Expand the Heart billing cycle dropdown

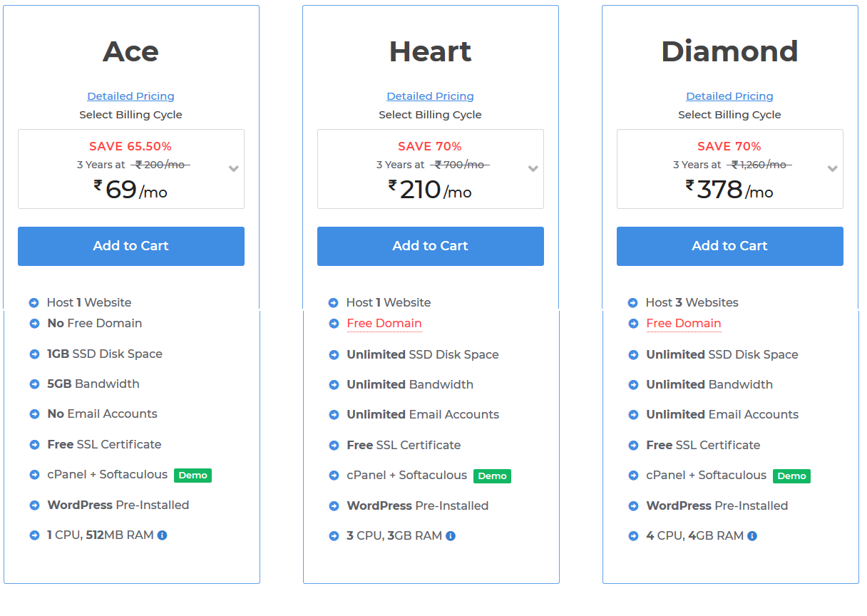point(533,169)
